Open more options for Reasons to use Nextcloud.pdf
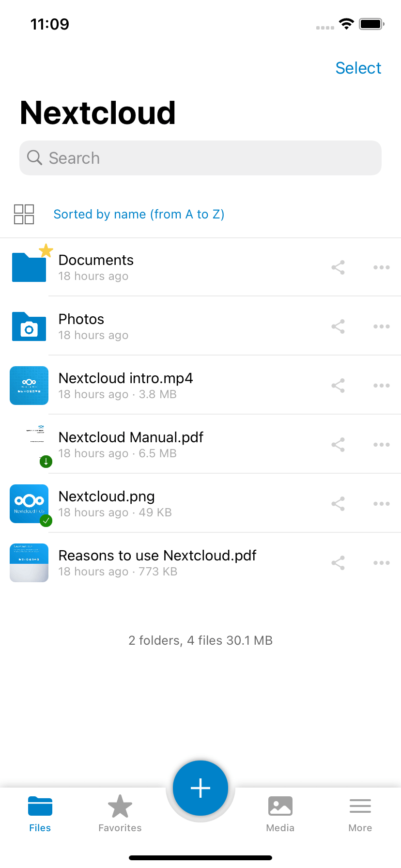The image size is (401, 868). click(x=382, y=563)
